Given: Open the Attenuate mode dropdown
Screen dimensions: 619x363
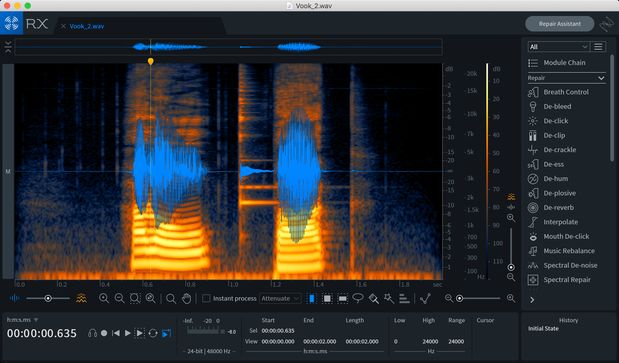Looking at the screenshot, I should click(x=280, y=299).
